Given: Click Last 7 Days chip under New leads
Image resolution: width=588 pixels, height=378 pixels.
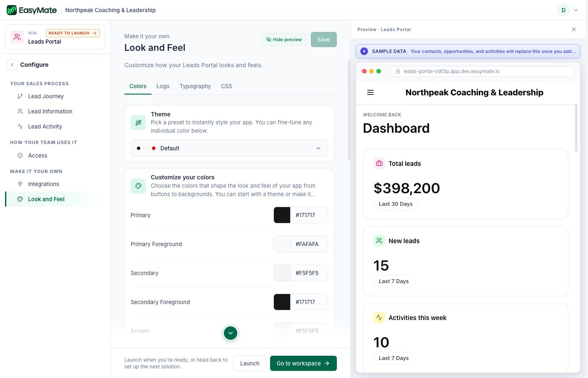Looking at the screenshot, I should (x=394, y=281).
